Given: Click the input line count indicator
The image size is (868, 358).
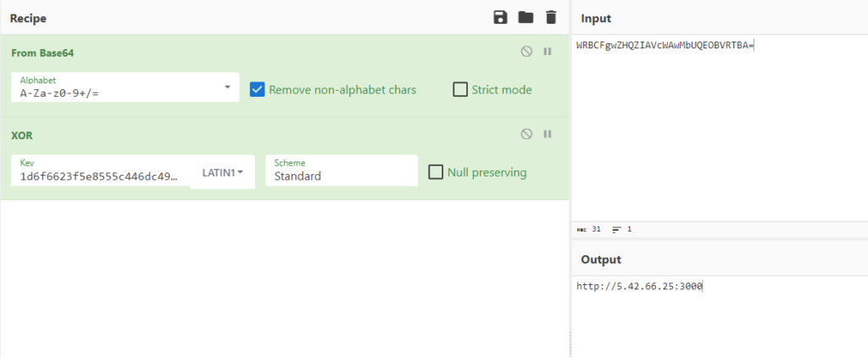Looking at the screenshot, I should [621, 229].
